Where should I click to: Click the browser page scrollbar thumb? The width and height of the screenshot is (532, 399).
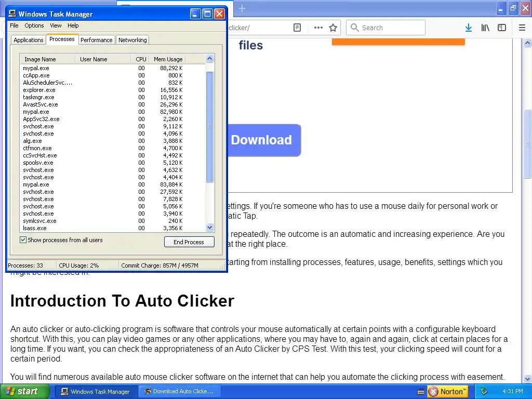(527, 143)
